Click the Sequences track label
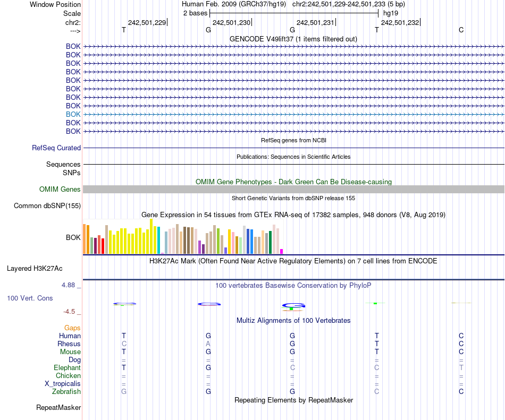 tap(63, 164)
